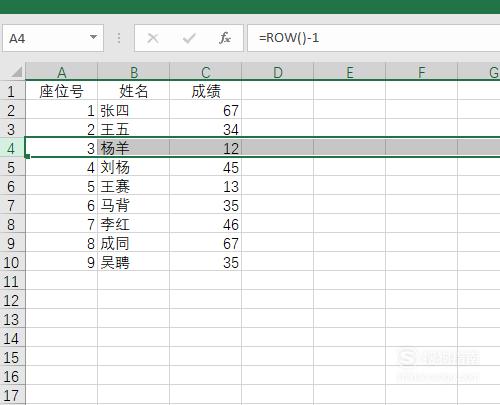Select column B header
Screen dimensions: 500x405
pyautogui.click(x=134, y=72)
